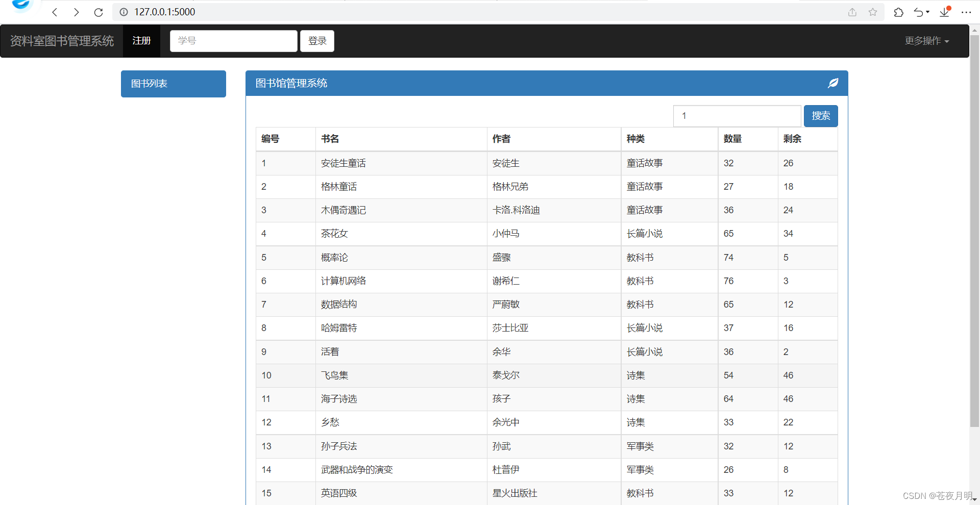This screenshot has height=505, width=980.
Task: Click the share icon in address bar
Action: tap(852, 12)
